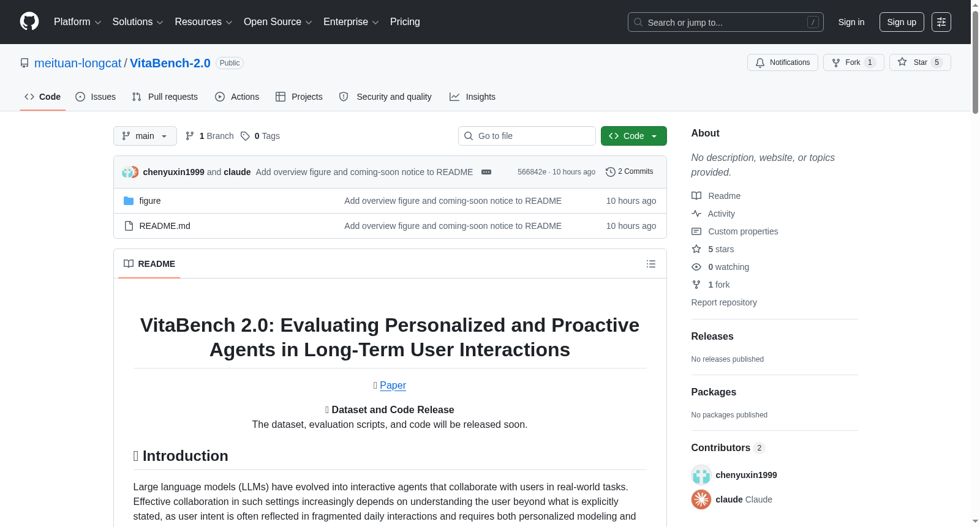Image resolution: width=980 pixels, height=527 pixels.
Task: Open the 566842e commit hash link
Action: [532, 172]
